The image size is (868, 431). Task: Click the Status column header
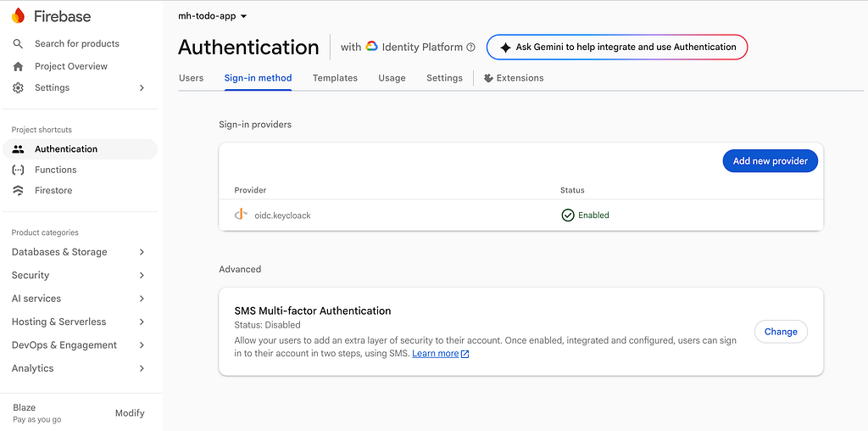tap(572, 190)
